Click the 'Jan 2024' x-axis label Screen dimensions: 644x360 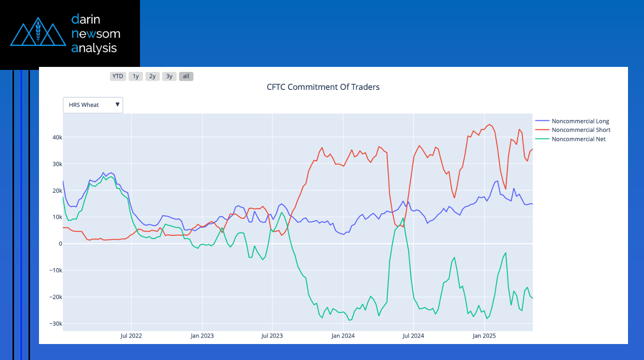point(343,336)
